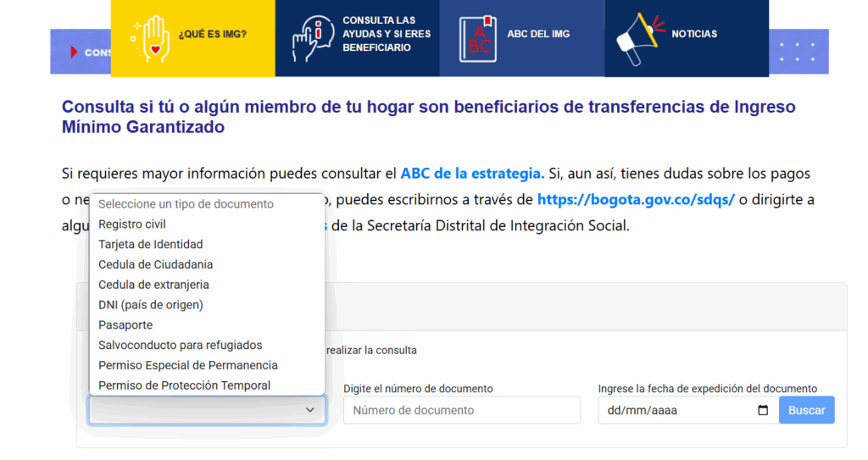Click the hand with heart icon
The image size is (868, 460).
(x=151, y=38)
